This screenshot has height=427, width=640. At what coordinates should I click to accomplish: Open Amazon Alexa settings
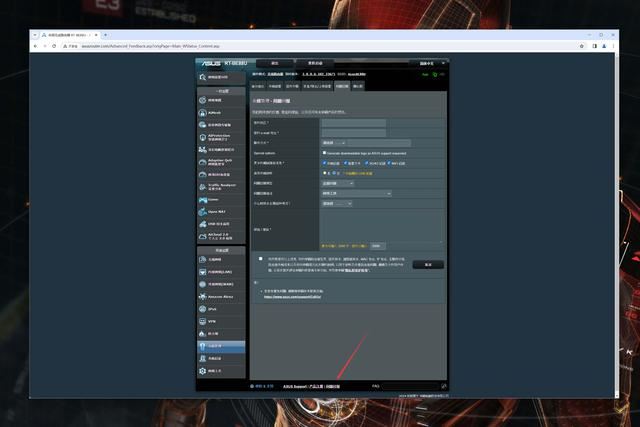(x=220, y=296)
